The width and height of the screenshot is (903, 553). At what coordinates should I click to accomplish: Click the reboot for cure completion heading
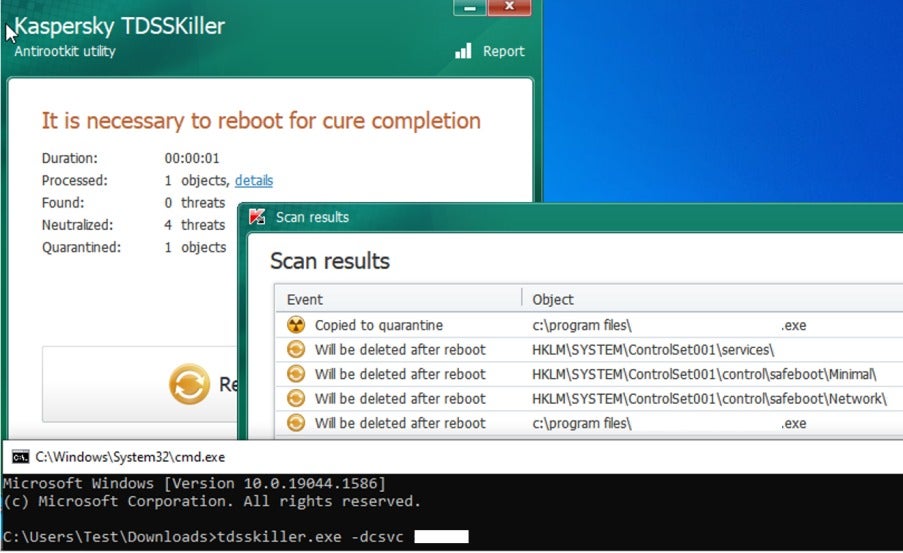click(261, 120)
